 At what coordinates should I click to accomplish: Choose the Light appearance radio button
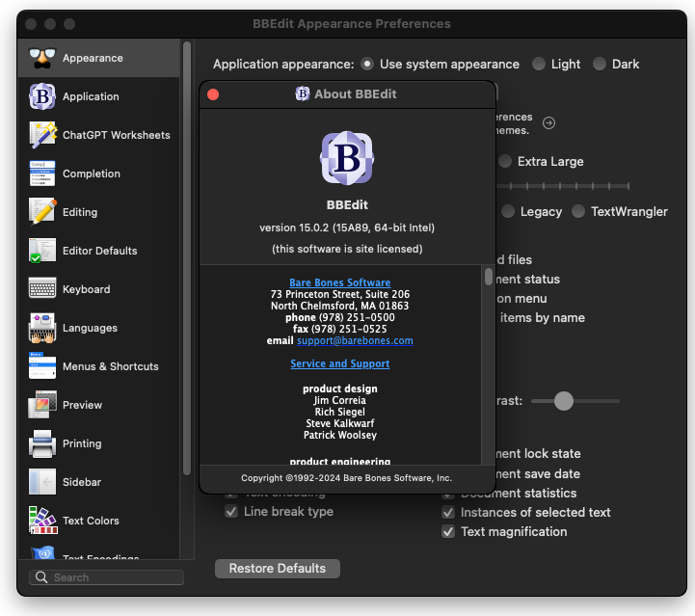click(539, 64)
